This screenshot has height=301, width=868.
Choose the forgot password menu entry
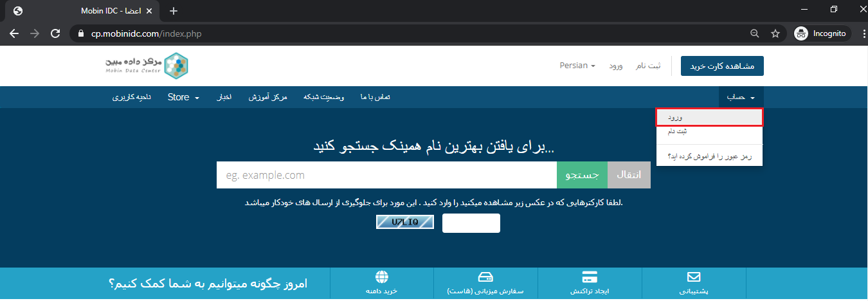tap(709, 156)
